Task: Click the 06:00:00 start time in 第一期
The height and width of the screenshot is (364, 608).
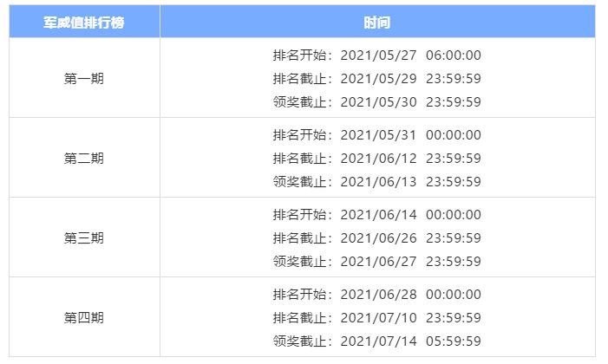Action: tap(453, 55)
